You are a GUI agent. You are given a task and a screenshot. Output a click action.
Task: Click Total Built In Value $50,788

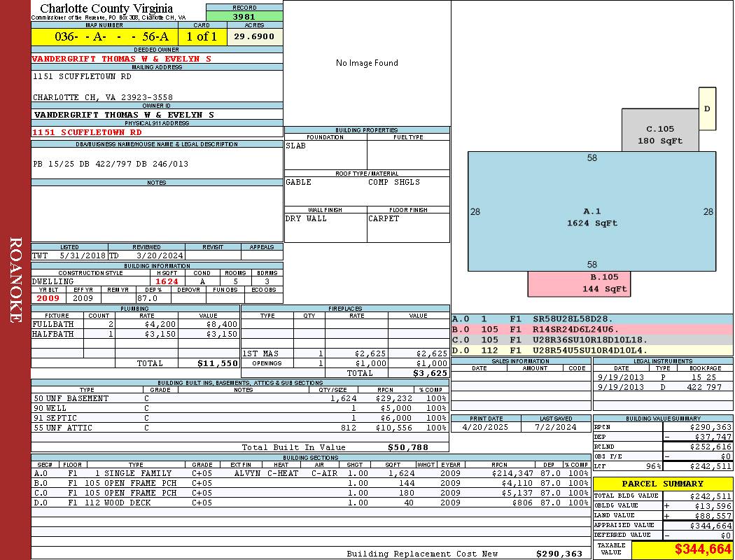pyautogui.click(x=408, y=447)
